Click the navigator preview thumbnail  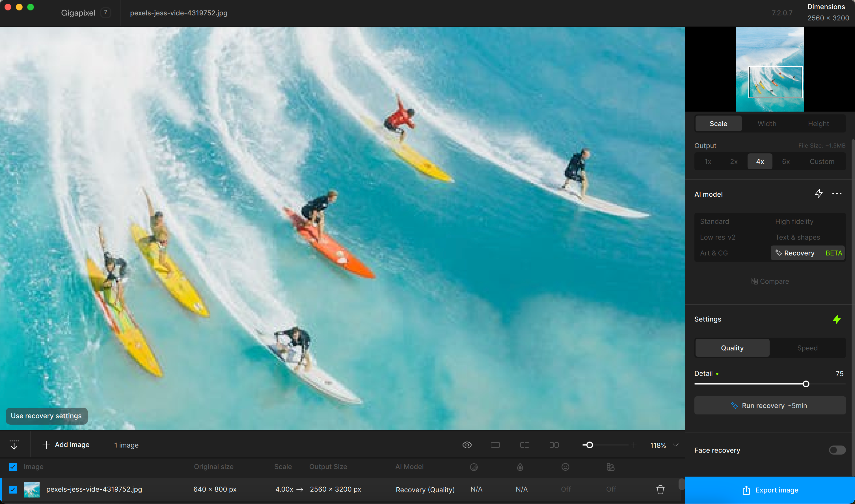point(770,69)
